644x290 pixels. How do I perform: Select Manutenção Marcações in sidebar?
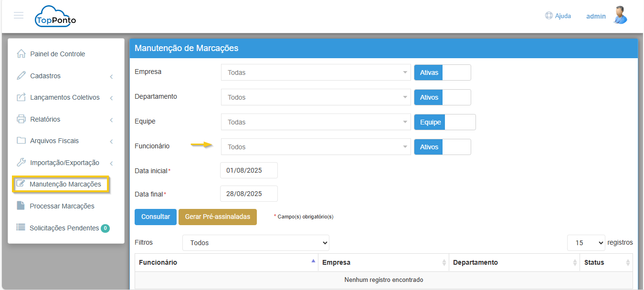click(x=65, y=184)
